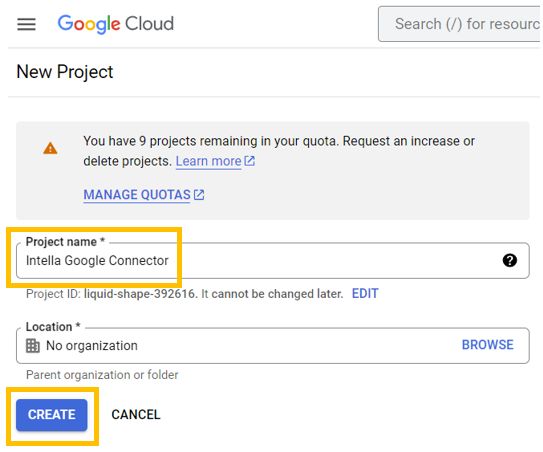
Task: Click the organization building icon in Location
Action: 33,346
